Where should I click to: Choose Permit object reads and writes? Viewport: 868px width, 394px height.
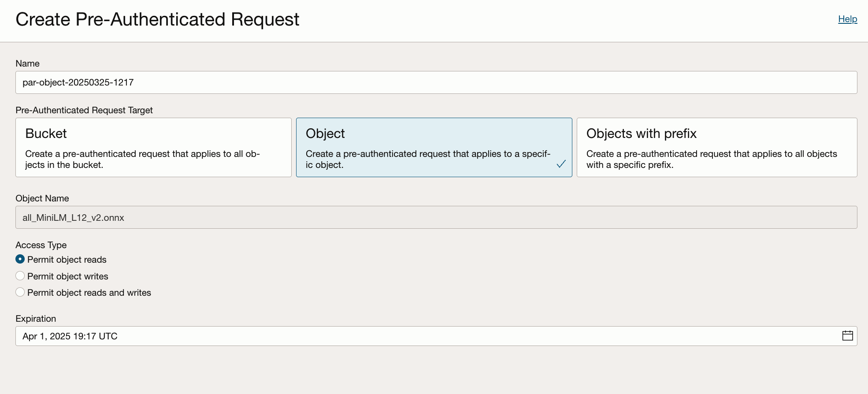pos(20,292)
